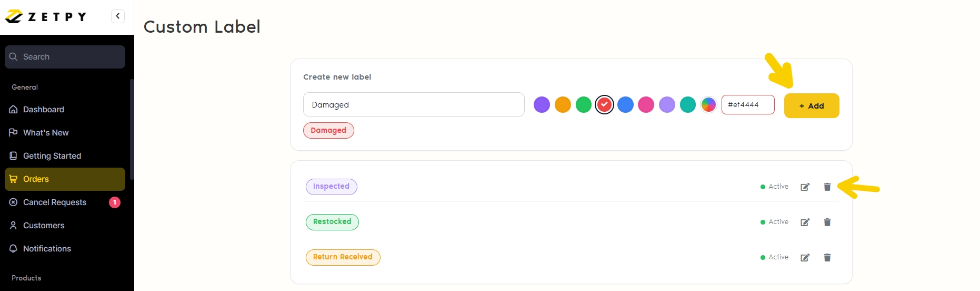The height and width of the screenshot is (291, 980).
Task: Click the edit icon for Restocked label
Action: tap(805, 222)
